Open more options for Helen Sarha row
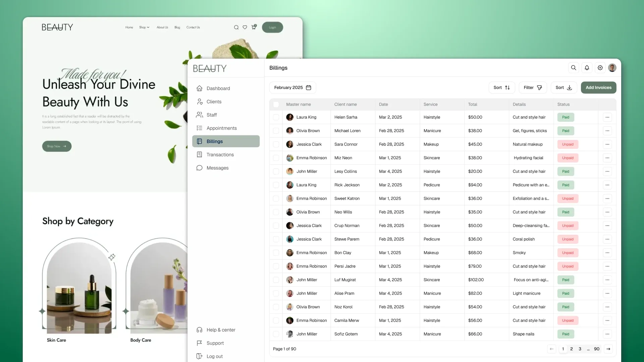 point(607,117)
